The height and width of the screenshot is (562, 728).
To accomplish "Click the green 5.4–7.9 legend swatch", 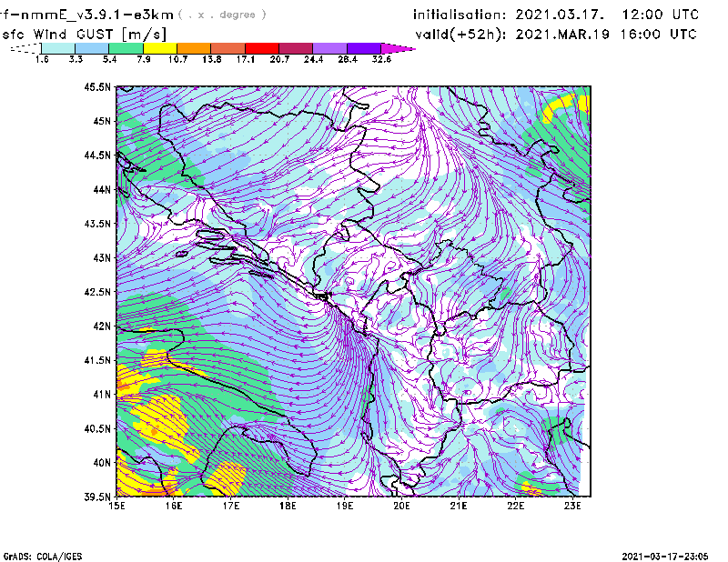I will [x=126, y=48].
